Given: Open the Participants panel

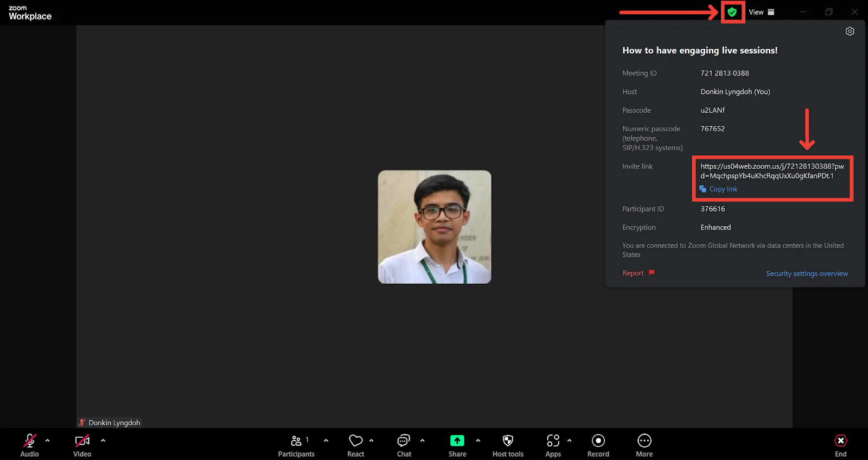Looking at the screenshot, I should 296,445.
